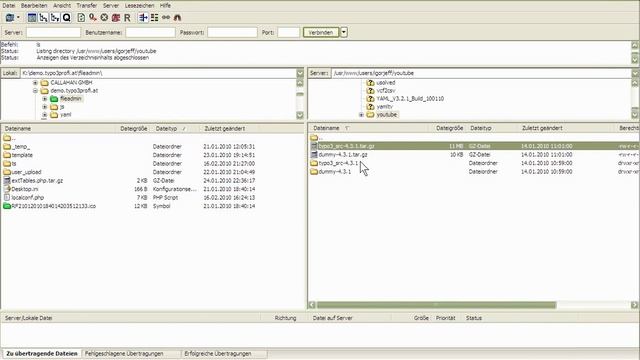Click the local tree vertical scrollbar thumb

coord(300,94)
